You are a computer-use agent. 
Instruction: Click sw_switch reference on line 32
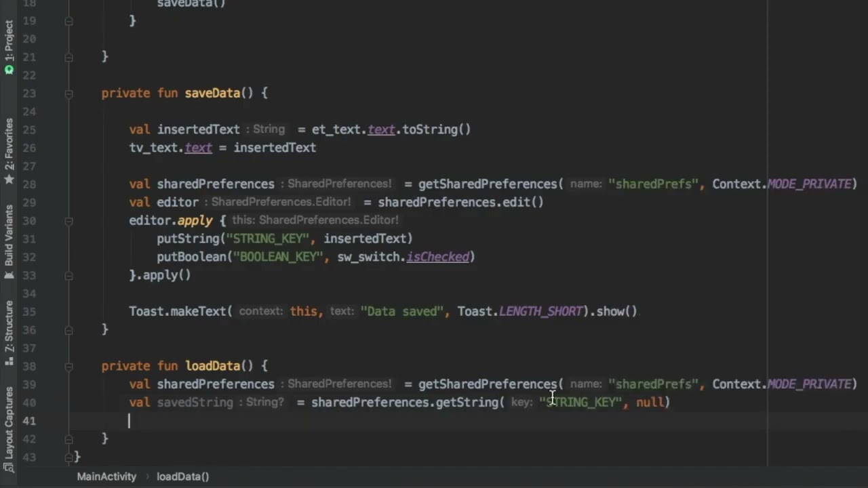(x=368, y=257)
